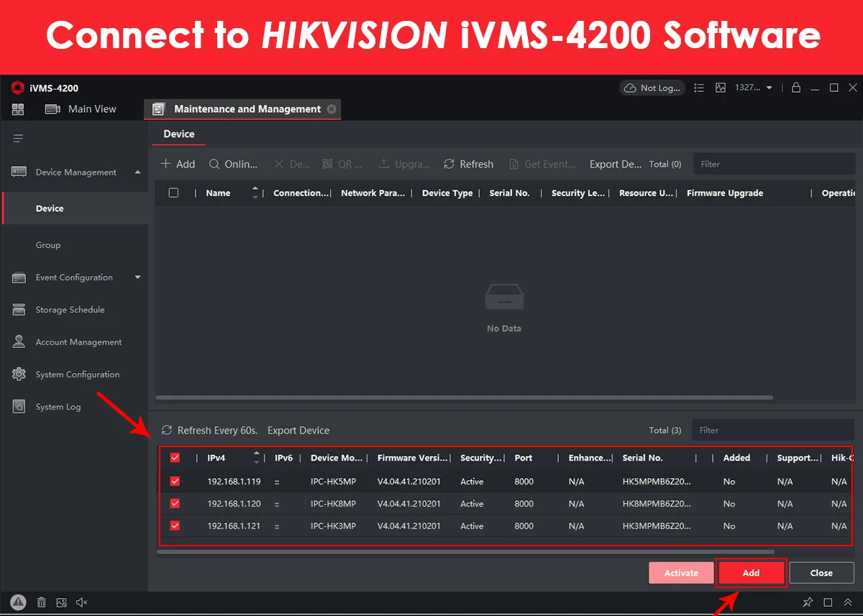Click the lock icon in title bar
This screenshot has height=616, width=863.
(x=796, y=88)
